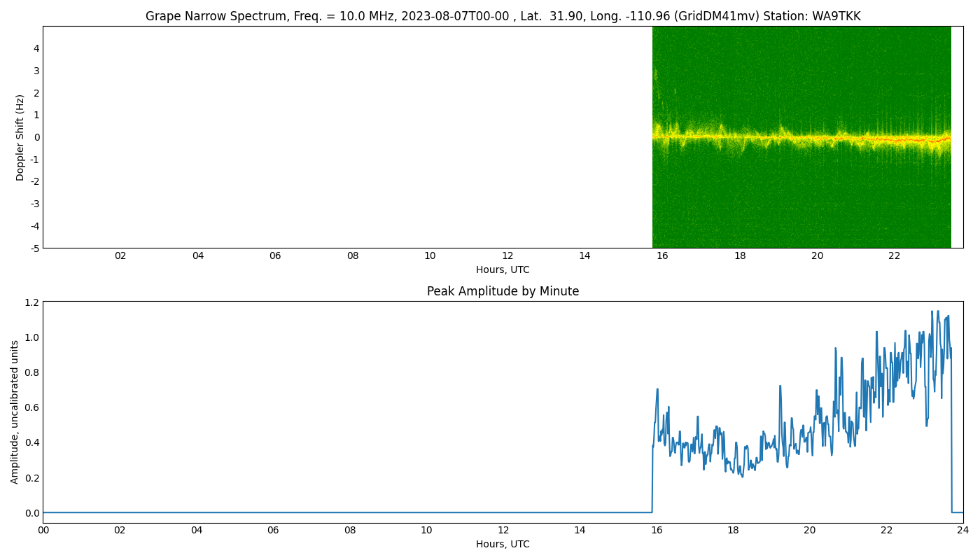Viewport: 980px width, 560px height.
Task: Select the 24 hour tick on amplitude axis
Action: coord(963,531)
